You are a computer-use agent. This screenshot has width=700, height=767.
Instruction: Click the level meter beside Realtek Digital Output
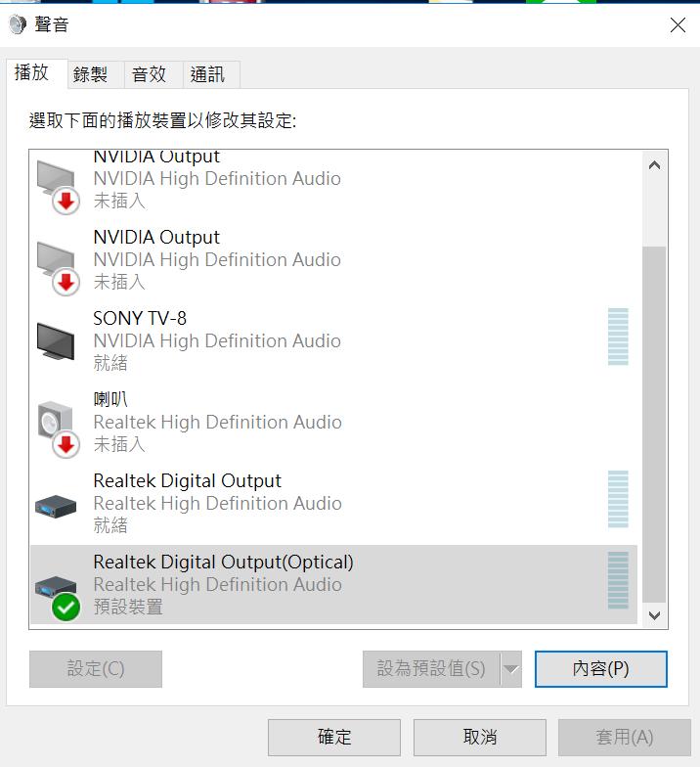pyautogui.click(x=618, y=499)
